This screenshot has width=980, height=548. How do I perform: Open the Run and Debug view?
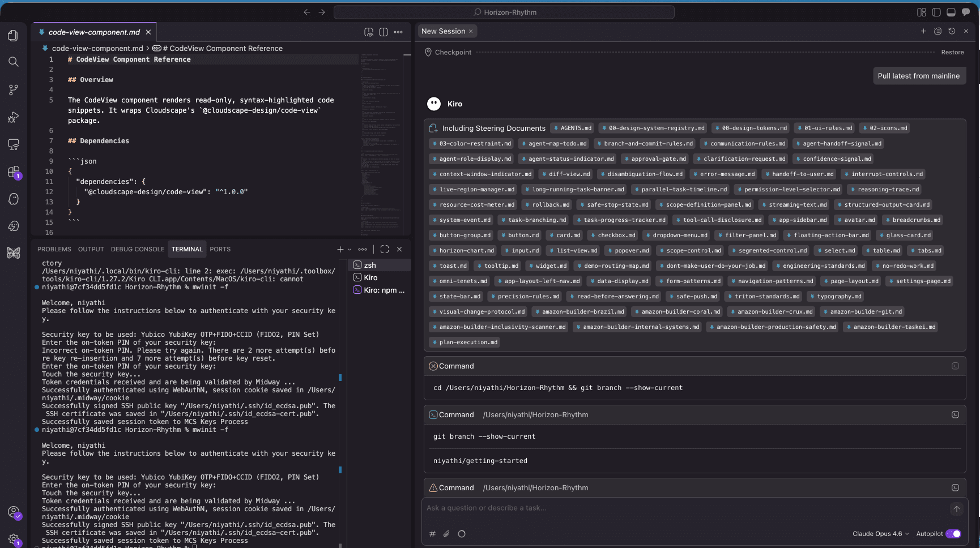pos(13,117)
